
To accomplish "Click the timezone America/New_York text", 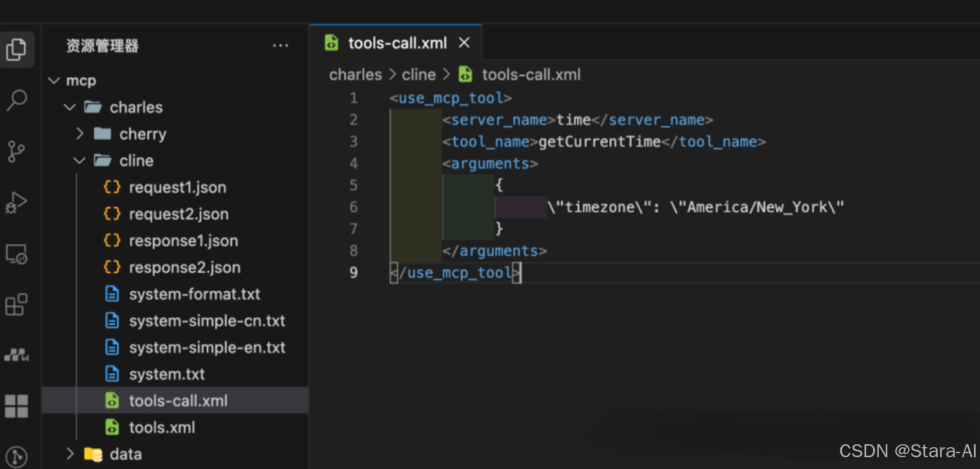I will click(696, 207).
